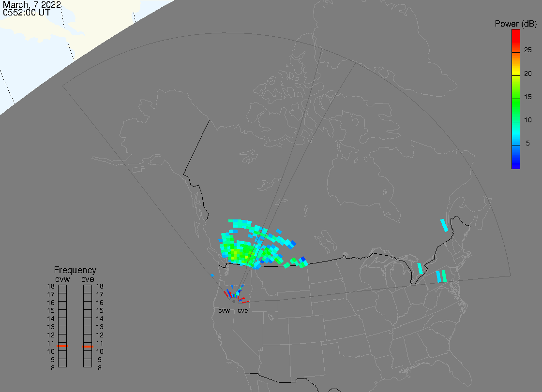Click the 8 label left of the cvw scale
The height and width of the screenshot is (392, 542).
coord(53,368)
